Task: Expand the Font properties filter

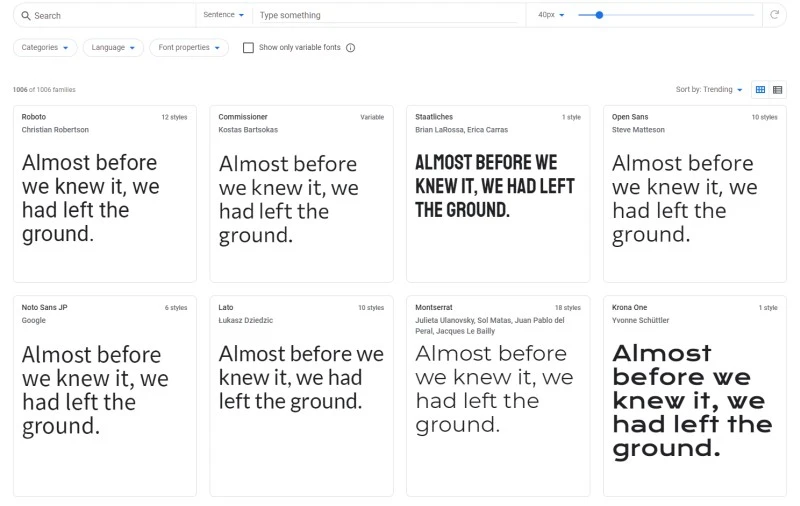Action: click(189, 47)
